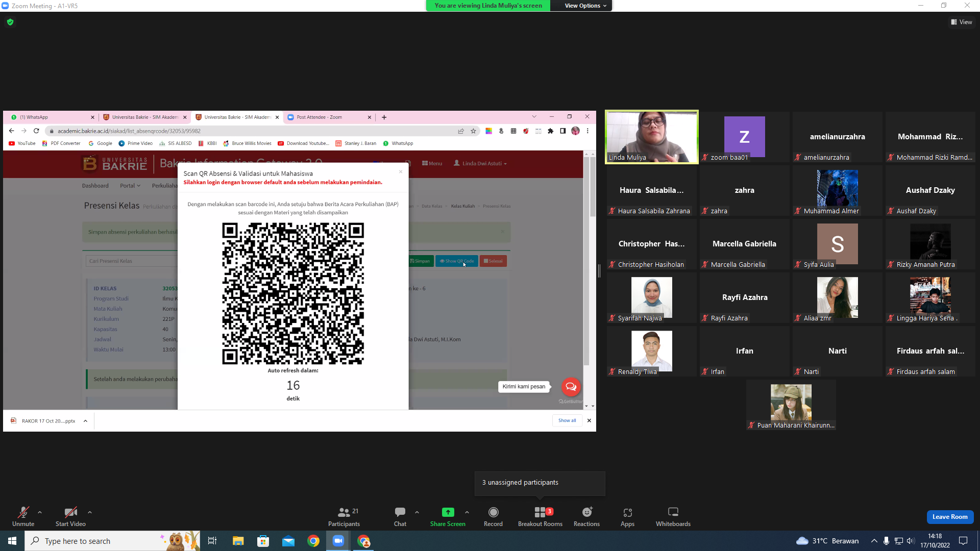This screenshot has width=980, height=551.
Task: Expand video options arrow next to Start Video
Action: tap(90, 512)
